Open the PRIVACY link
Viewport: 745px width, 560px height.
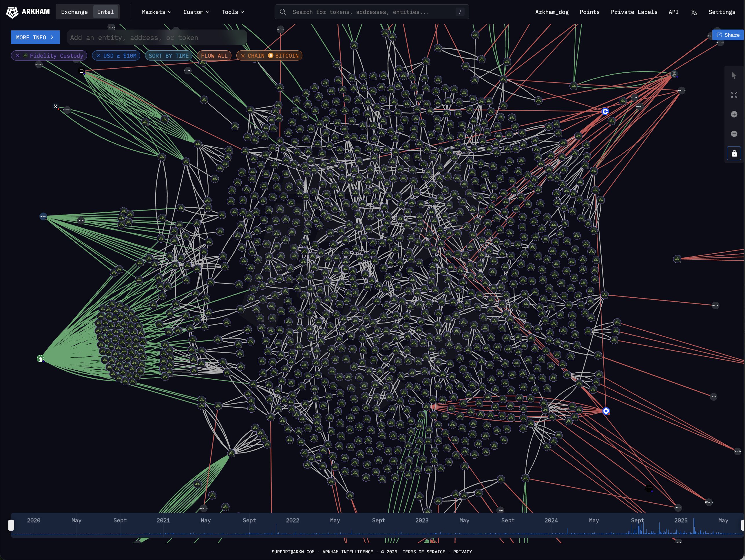pos(462,552)
